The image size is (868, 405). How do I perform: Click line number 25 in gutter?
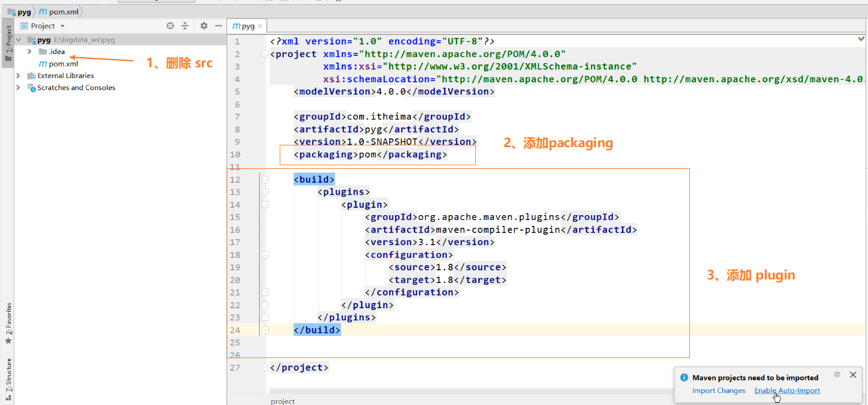235,343
